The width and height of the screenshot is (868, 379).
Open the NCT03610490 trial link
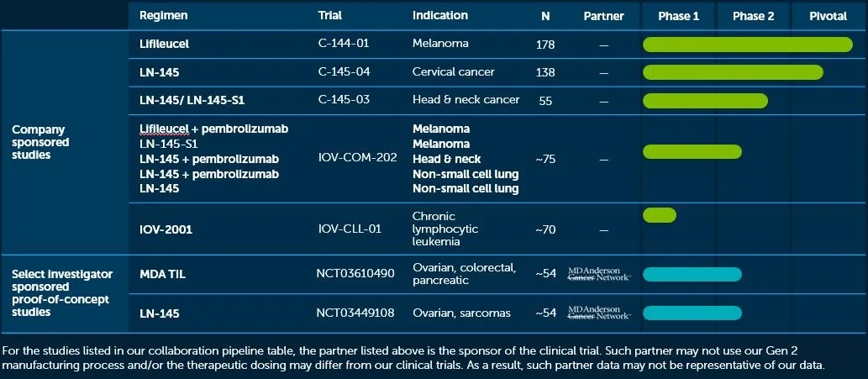pyautogui.click(x=355, y=274)
